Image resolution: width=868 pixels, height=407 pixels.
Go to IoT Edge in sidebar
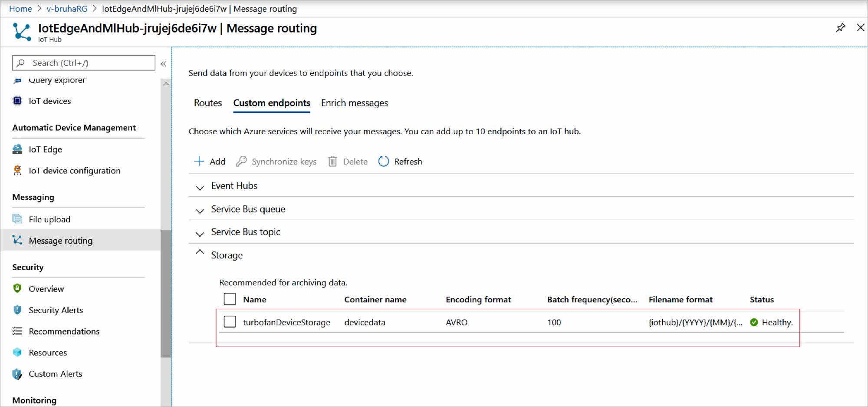[46, 149]
